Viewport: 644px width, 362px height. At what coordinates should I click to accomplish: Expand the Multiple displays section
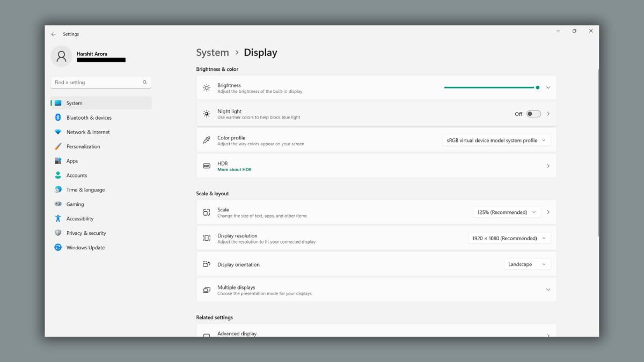pos(548,290)
